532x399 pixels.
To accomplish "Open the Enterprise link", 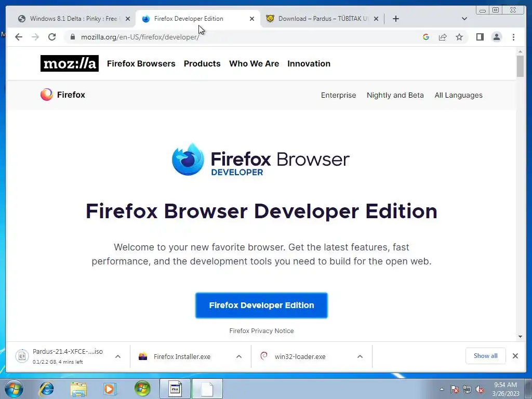I will pyautogui.click(x=339, y=95).
